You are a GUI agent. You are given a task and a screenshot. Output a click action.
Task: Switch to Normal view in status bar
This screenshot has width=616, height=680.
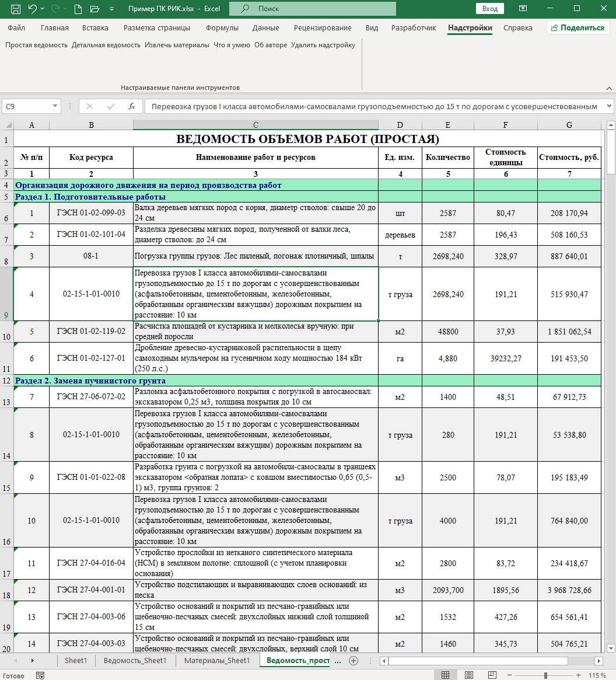coord(445,675)
